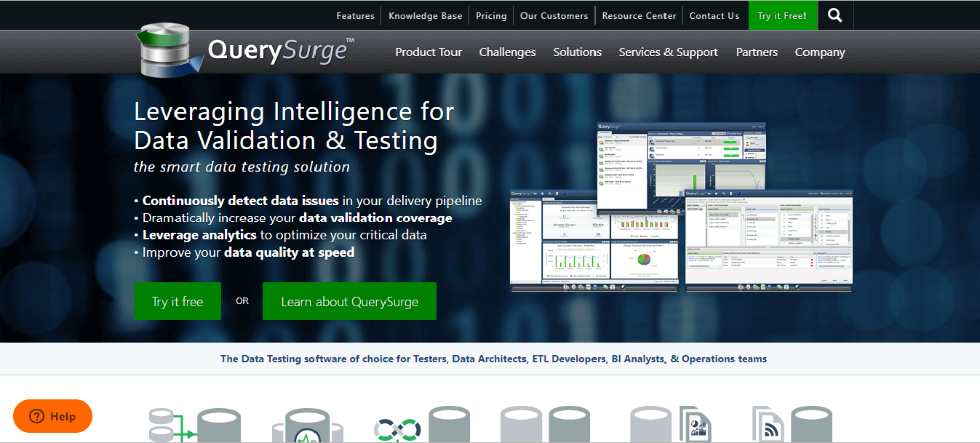The height and width of the screenshot is (443, 980).
Task: Expand the Challenges menu
Action: coord(507,52)
